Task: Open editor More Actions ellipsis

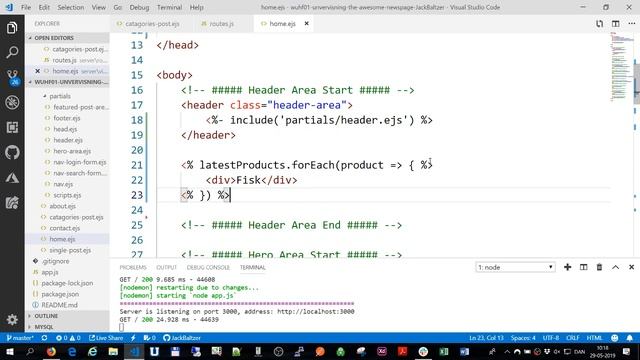Action: point(631,24)
